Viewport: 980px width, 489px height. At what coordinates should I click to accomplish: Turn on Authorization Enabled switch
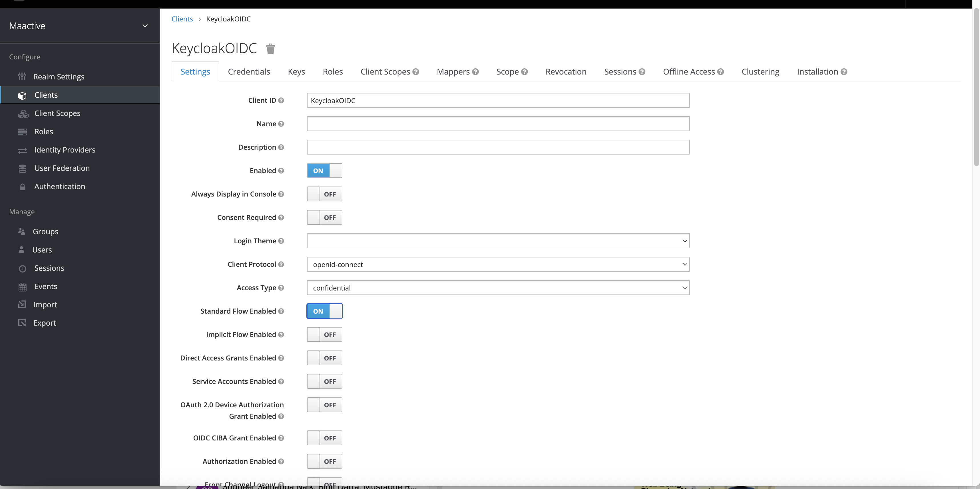coord(324,461)
